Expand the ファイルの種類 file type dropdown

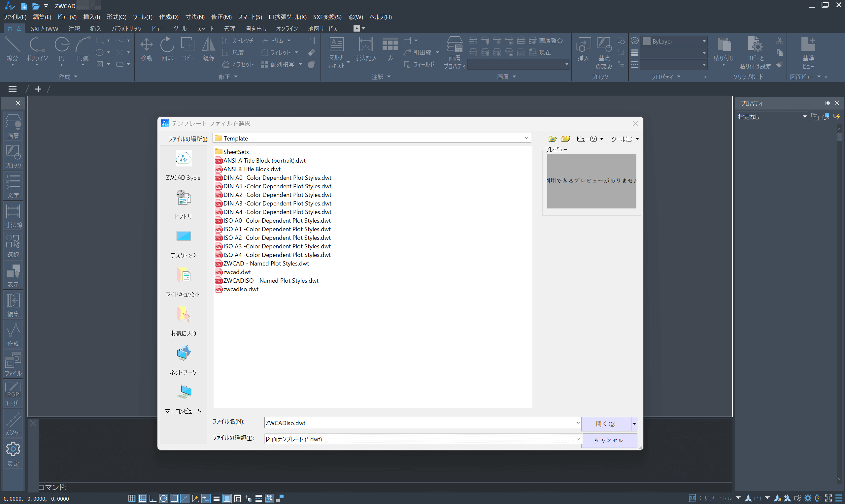[578, 439]
